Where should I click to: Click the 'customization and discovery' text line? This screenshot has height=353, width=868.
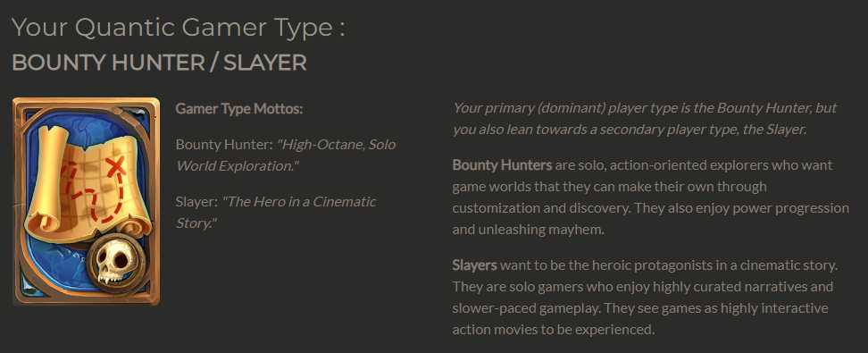tap(650, 208)
